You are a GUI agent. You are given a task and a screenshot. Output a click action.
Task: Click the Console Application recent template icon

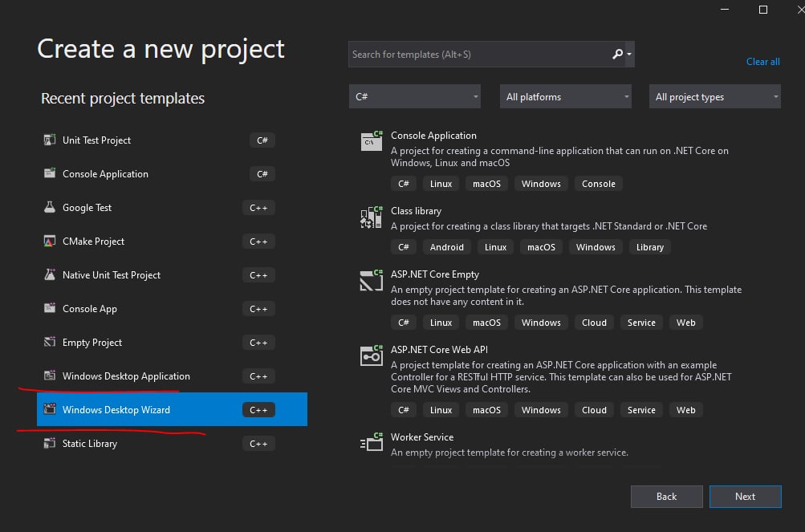[50, 173]
